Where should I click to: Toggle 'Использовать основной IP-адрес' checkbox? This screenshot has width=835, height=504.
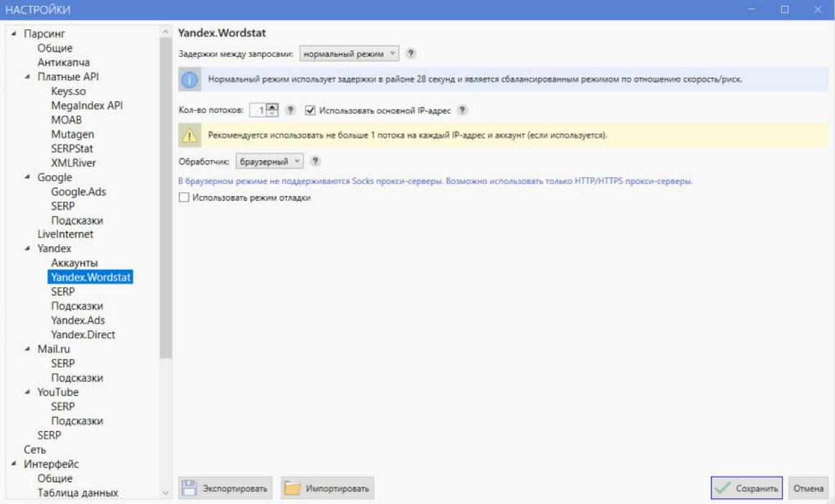tap(310, 111)
